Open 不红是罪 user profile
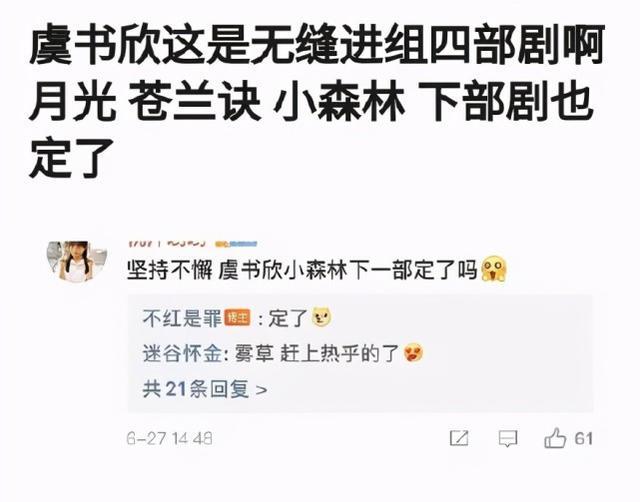Viewport: 640px width, 502px height. point(182,318)
